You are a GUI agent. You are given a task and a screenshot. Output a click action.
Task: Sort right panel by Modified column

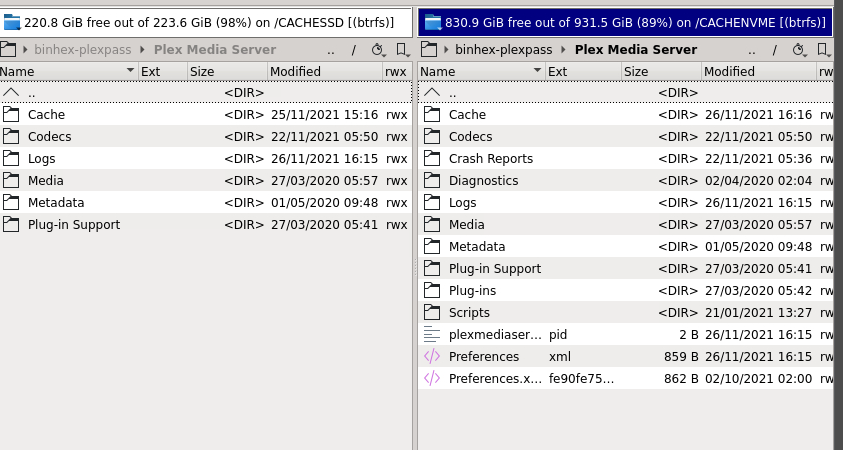759,72
